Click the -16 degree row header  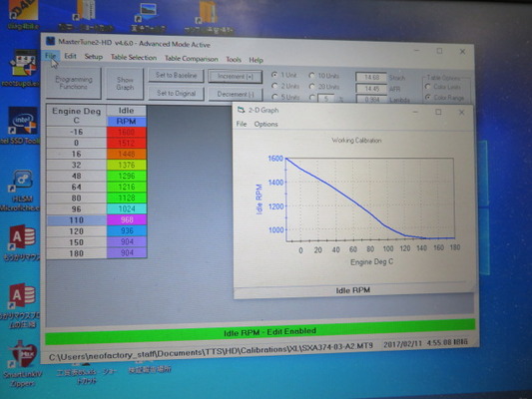point(76,132)
